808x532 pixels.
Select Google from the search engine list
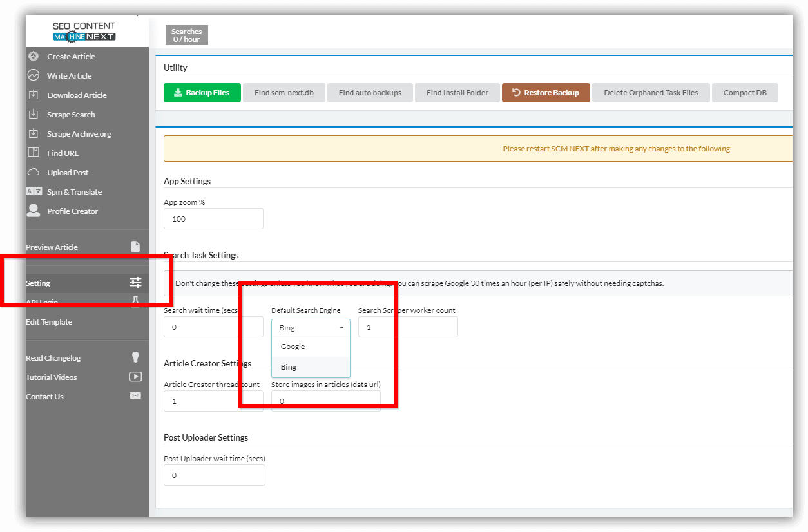293,347
